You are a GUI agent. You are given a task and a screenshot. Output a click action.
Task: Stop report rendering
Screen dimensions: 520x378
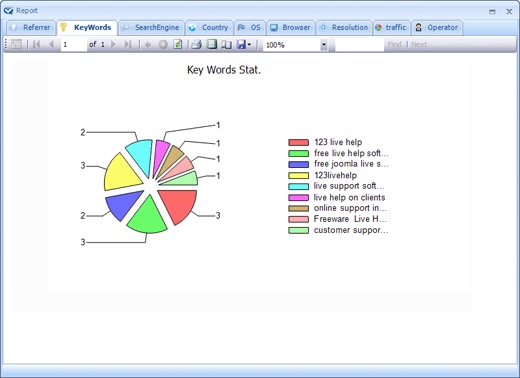pyautogui.click(x=163, y=44)
